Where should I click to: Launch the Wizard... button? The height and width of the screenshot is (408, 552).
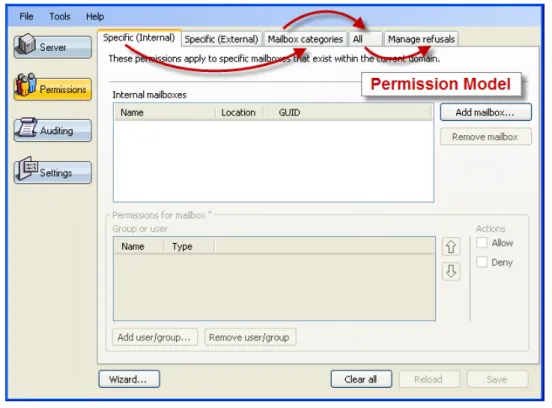point(129,379)
